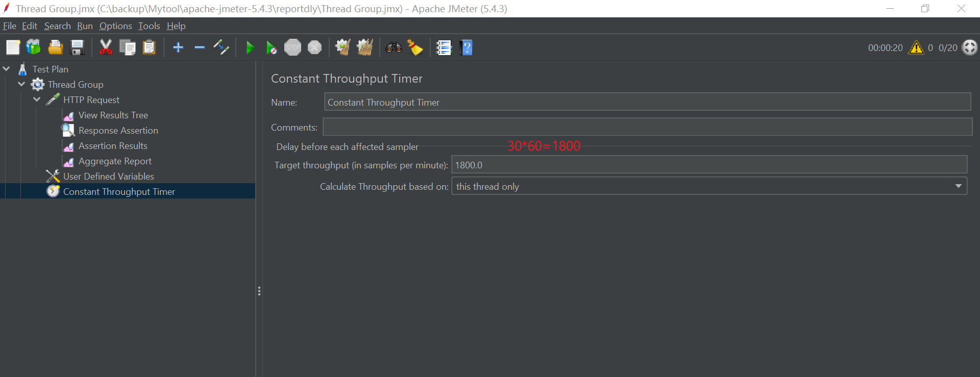The height and width of the screenshot is (377, 980).
Task: Select View Results Tree node
Action: point(113,115)
